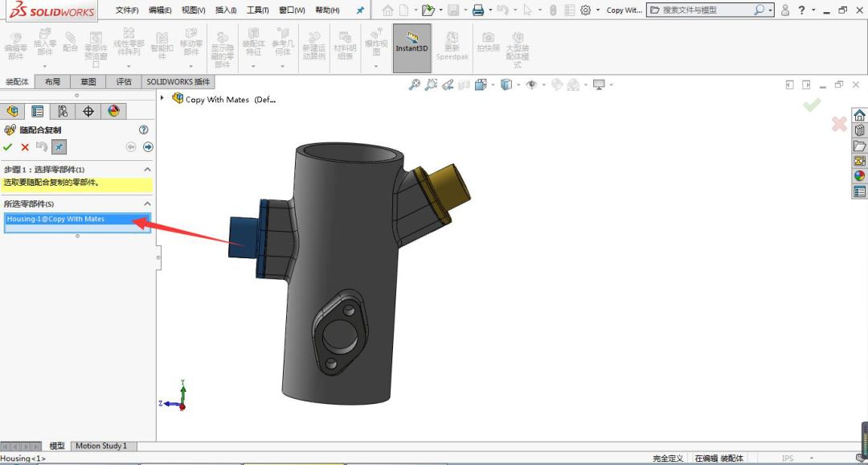
Task: Toggle Hide/Show Items eye icon
Action: point(531,84)
